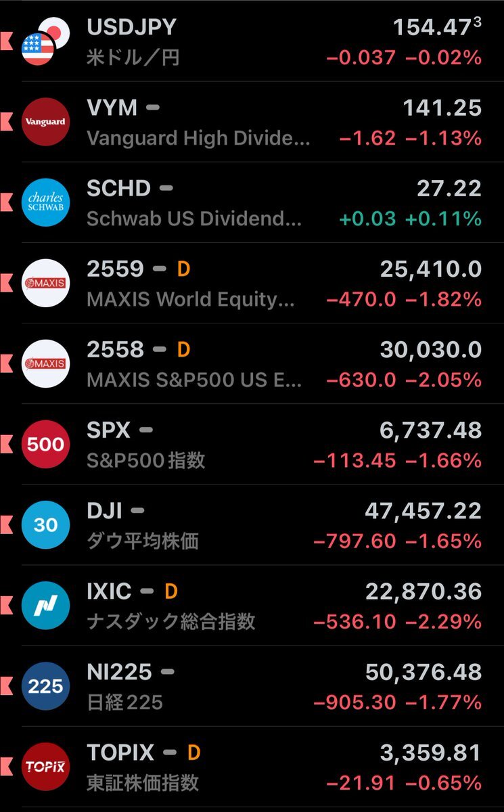Image resolution: width=504 pixels, height=812 pixels.
Task: Tap the MAXIS logo beside 2559
Action: pyautogui.click(x=45, y=283)
